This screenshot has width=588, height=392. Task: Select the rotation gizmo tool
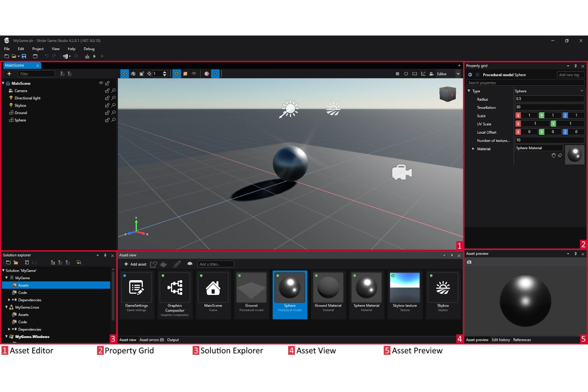pos(133,73)
